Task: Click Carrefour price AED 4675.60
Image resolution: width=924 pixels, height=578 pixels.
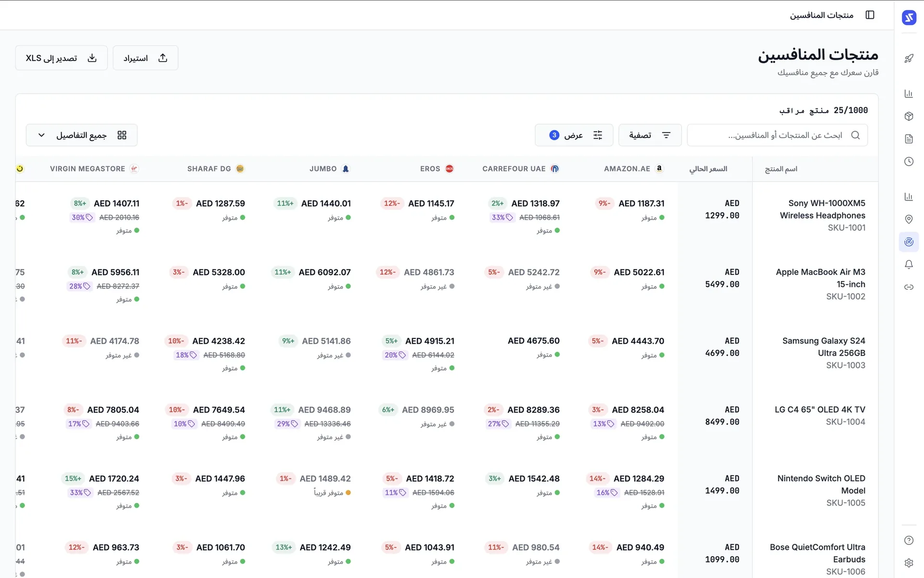Action: tap(534, 341)
